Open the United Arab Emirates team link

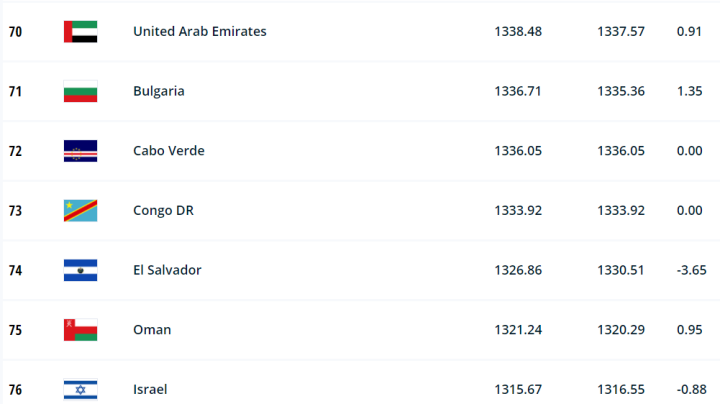199,31
